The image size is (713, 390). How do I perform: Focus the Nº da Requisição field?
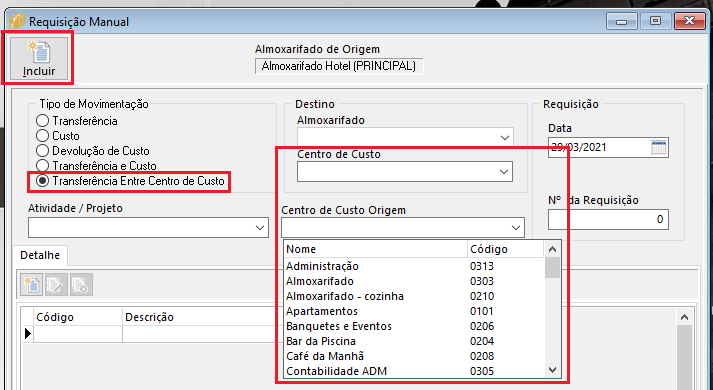(608, 220)
